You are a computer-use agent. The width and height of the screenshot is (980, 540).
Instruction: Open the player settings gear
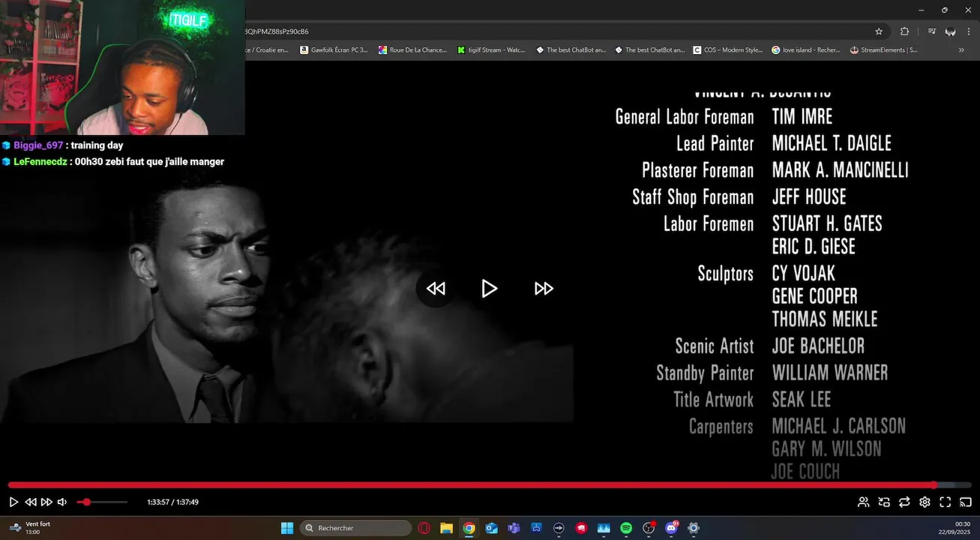coord(925,502)
